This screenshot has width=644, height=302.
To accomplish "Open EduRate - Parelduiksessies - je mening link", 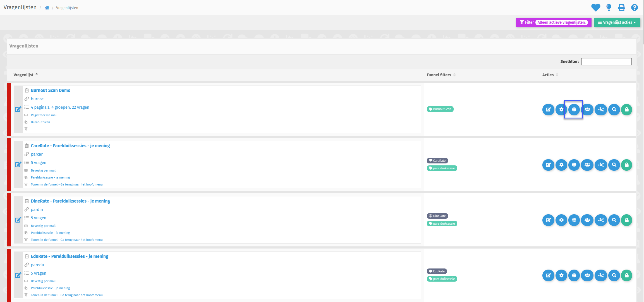I will (x=70, y=256).
